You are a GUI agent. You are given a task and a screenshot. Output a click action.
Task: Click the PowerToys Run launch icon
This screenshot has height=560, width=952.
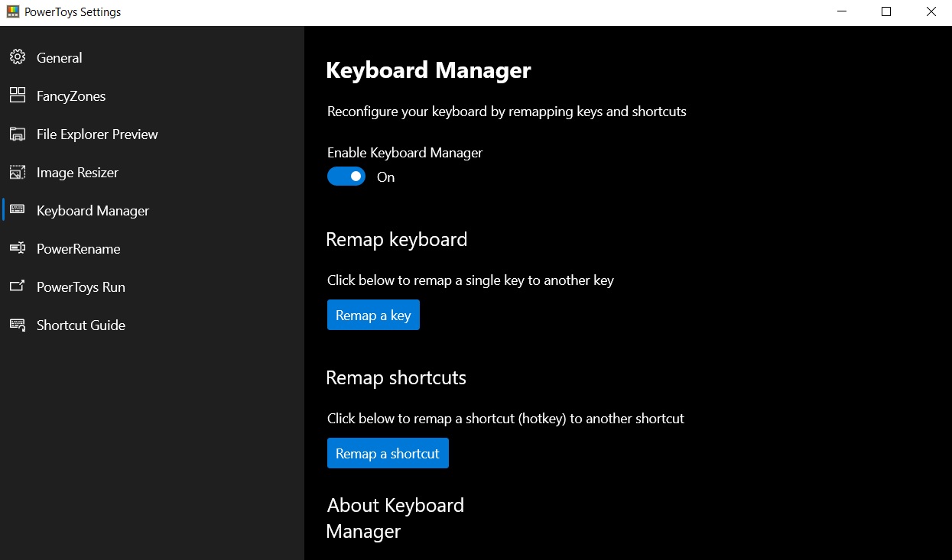pyautogui.click(x=17, y=286)
